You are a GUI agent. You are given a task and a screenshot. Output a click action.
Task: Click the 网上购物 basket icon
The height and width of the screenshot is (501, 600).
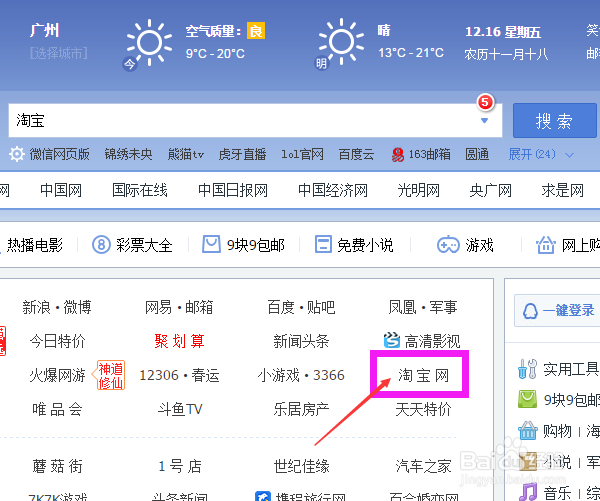click(545, 245)
